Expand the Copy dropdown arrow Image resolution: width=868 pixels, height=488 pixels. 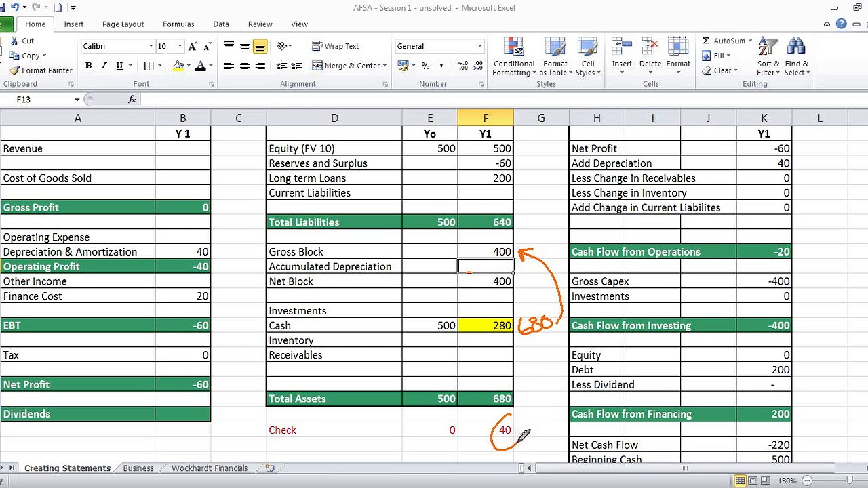click(44, 56)
